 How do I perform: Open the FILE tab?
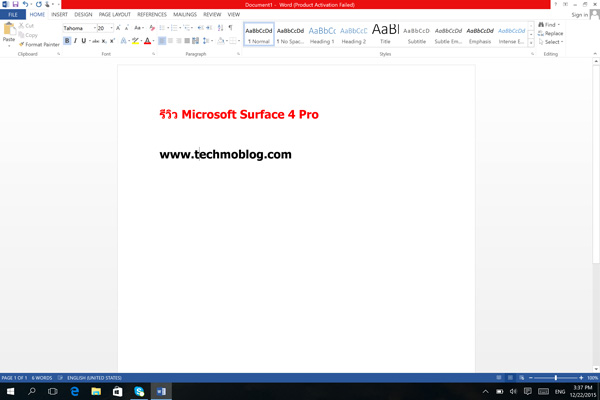coord(13,15)
